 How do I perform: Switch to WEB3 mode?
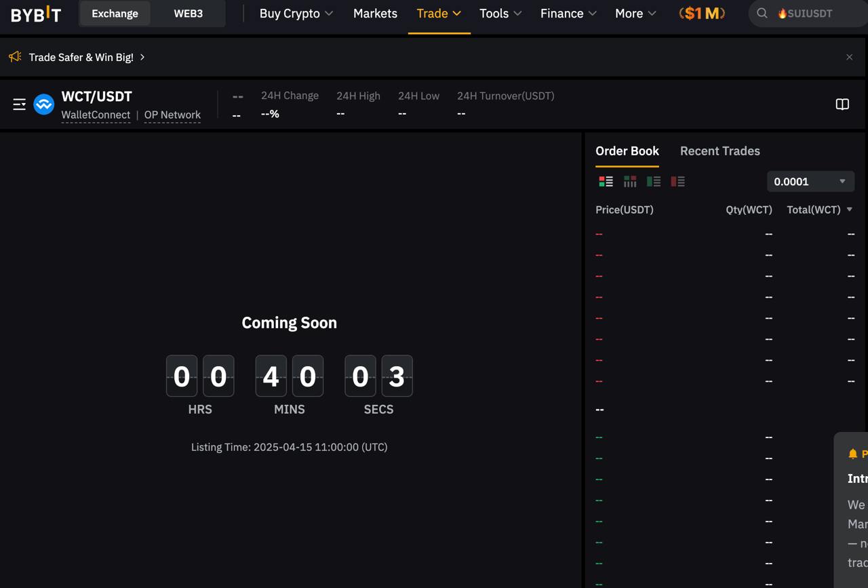[188, 14]
